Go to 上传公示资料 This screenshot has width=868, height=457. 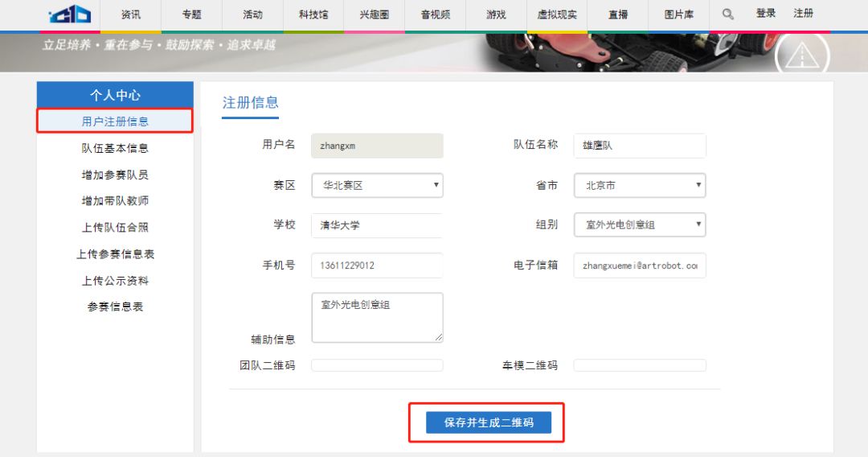tap(115, 280)
